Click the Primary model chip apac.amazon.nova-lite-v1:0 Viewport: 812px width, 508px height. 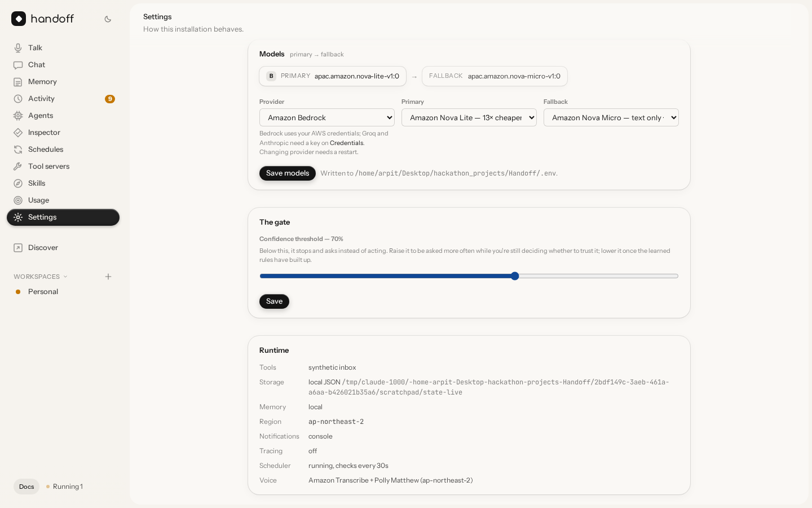tap(333, 76)
